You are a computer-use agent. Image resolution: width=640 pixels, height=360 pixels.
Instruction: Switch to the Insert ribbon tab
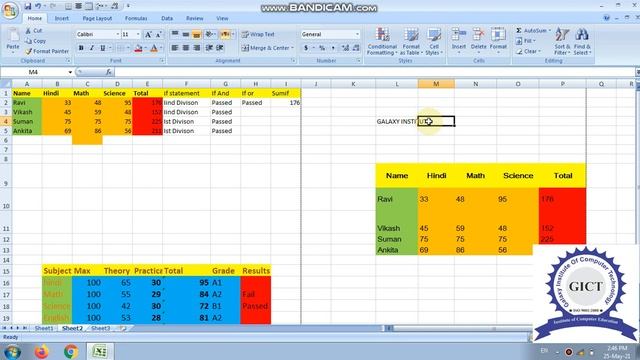[x=62, y=18]
